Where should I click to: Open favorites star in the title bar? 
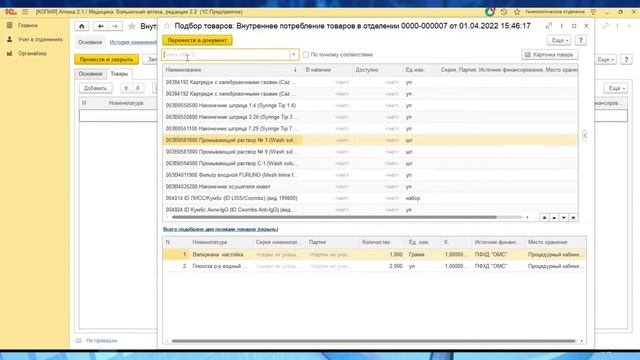(517, 12)
